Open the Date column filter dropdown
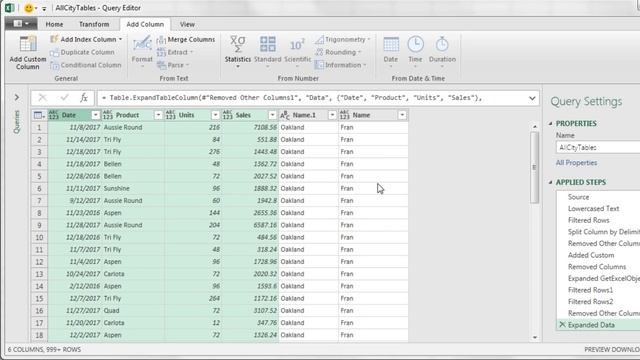Screen dimensions: 640x360 click(95, 115)
